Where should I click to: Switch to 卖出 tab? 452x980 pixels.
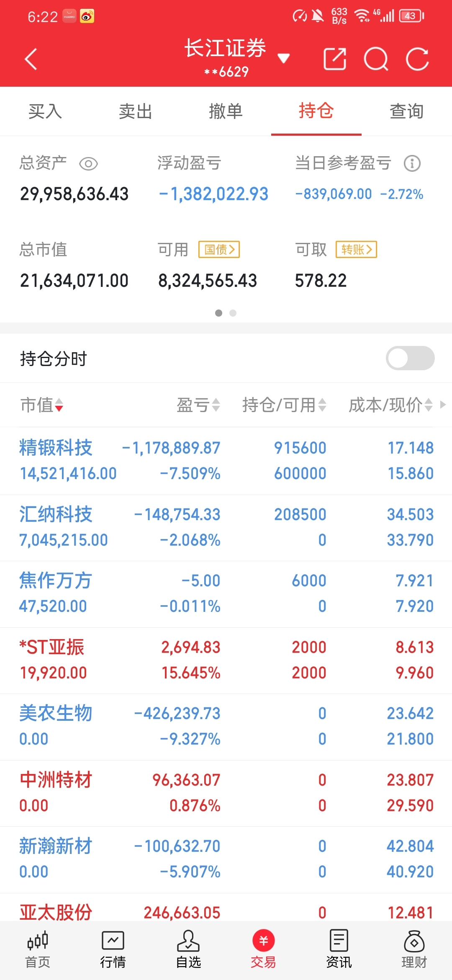coord(136,111)
